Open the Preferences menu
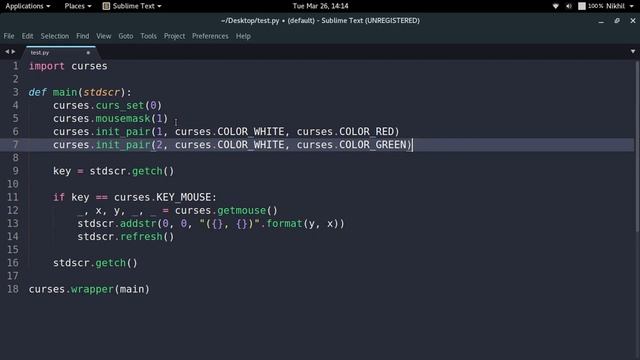The height and width of the screenshot is (360, 640). pos(210,36)
